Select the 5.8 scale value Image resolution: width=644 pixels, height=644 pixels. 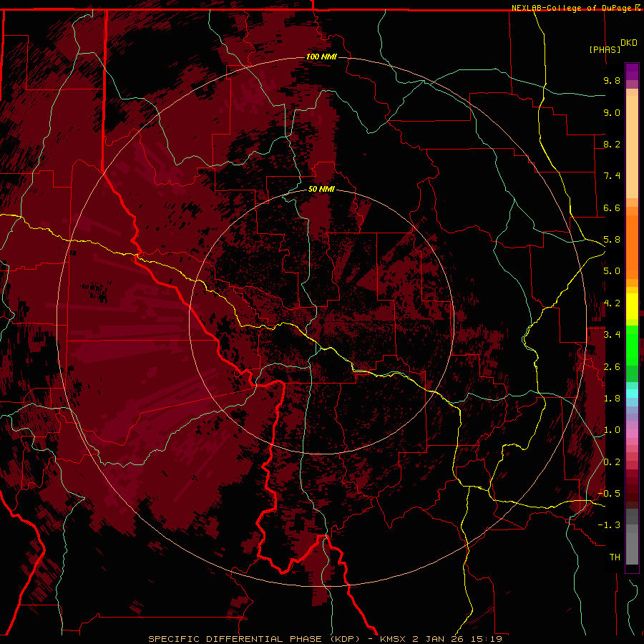click(612, 240)
